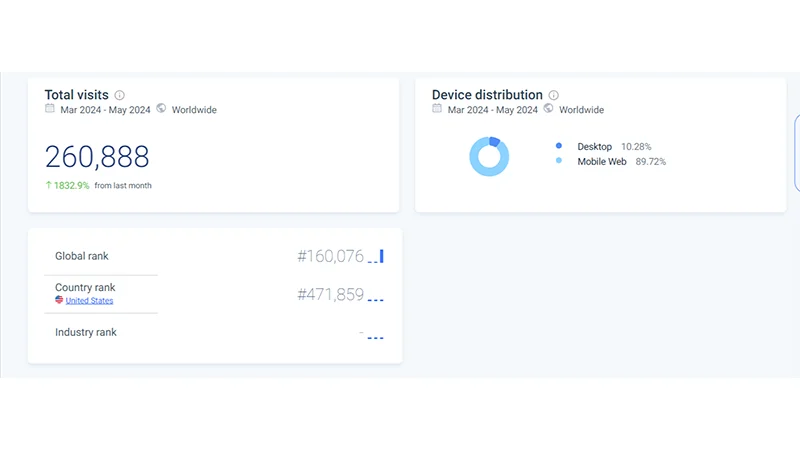
Task: Select the Global rank trend sparkline
Action: (376, 256)
